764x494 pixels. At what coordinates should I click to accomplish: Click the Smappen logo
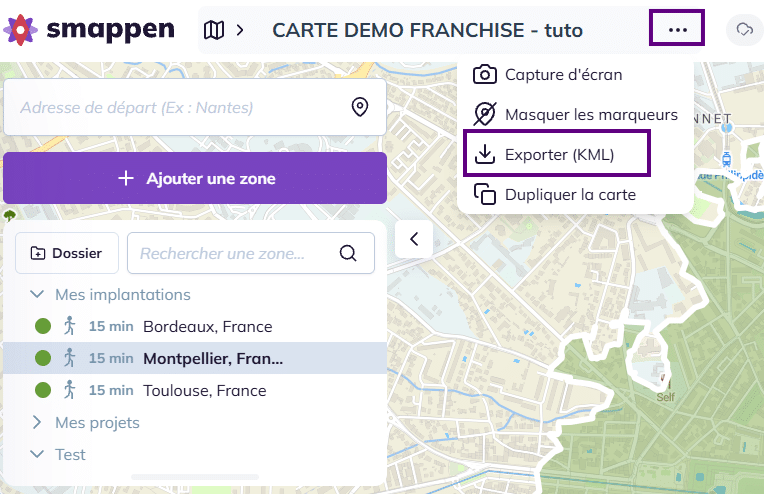click(x=88, y=30)
